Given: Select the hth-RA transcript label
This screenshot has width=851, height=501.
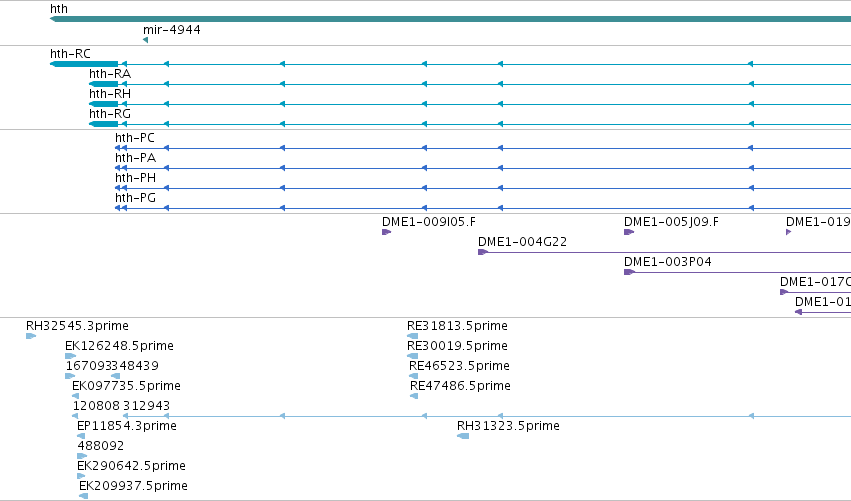Looking at the screenshot, I should [110, 74].
